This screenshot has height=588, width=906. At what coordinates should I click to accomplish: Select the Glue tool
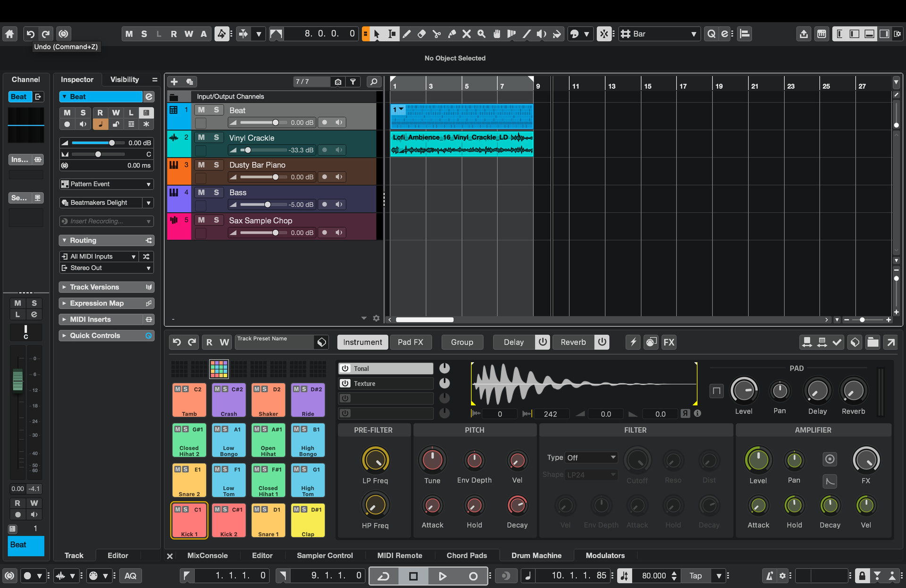[x=452, y=34]
